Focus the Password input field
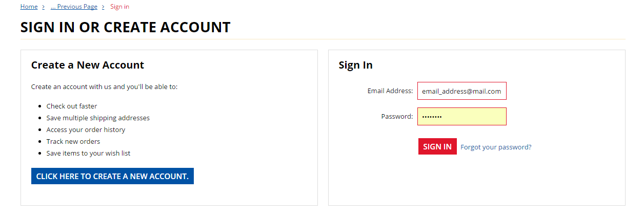644x218 pixels. (x=461, y=117)
